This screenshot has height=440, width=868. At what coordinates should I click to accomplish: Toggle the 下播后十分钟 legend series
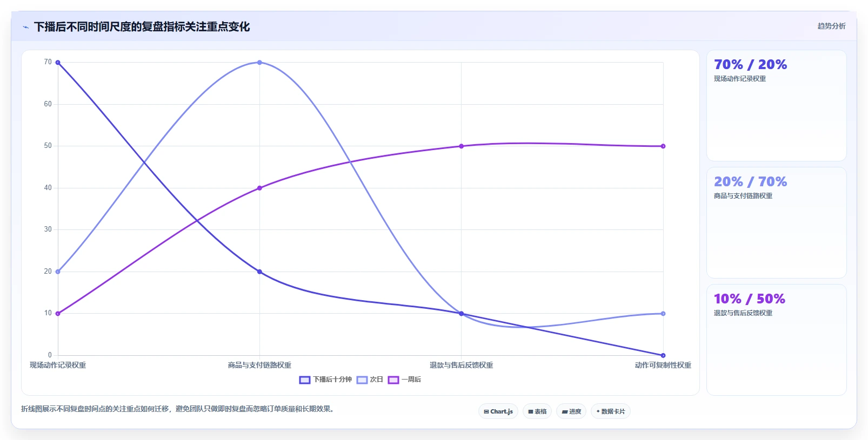pyautogui.click(x=325, y=380)
